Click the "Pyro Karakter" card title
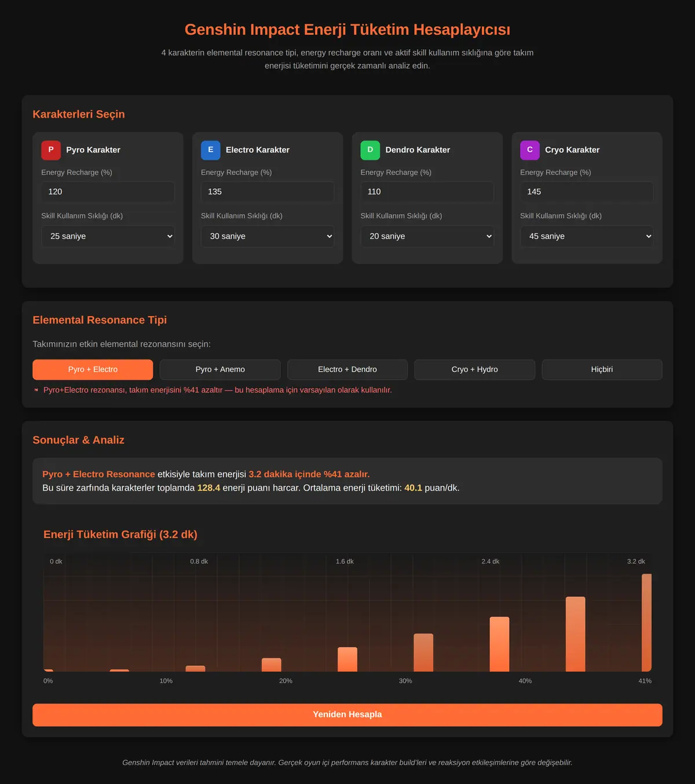The image size is (695, 784). [x=93, y=150]
